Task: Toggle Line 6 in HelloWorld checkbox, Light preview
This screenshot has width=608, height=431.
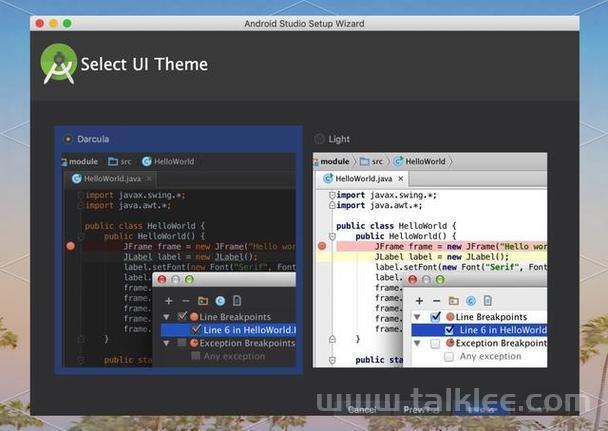Action: [x=449, y=330]
